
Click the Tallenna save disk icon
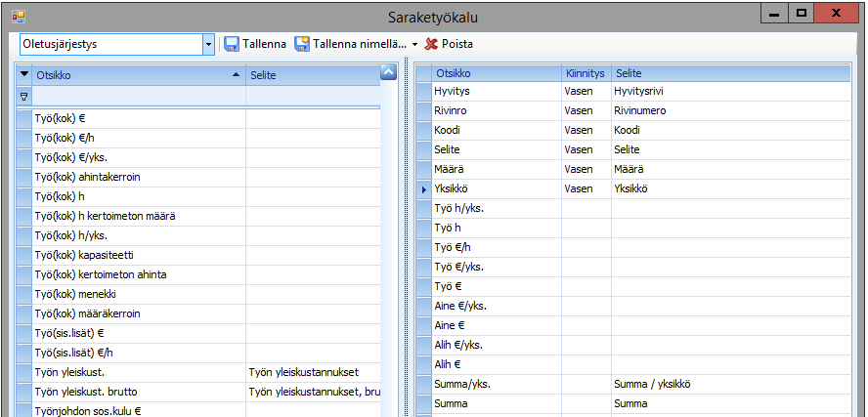point(232,44)
